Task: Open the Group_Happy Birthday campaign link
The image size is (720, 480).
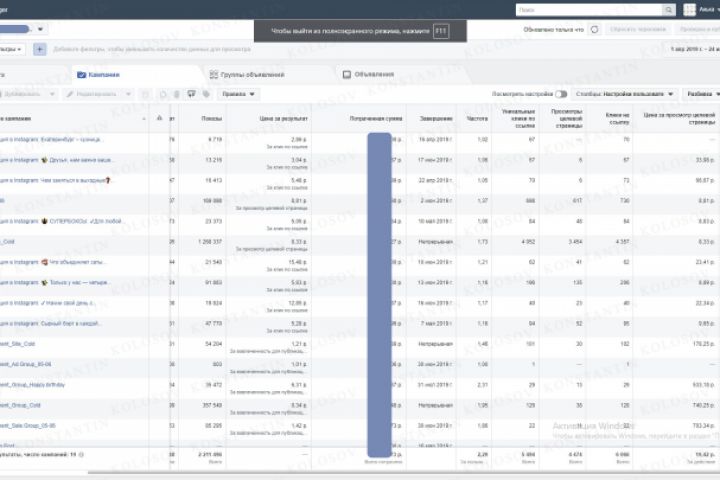Action: point(33,384)
